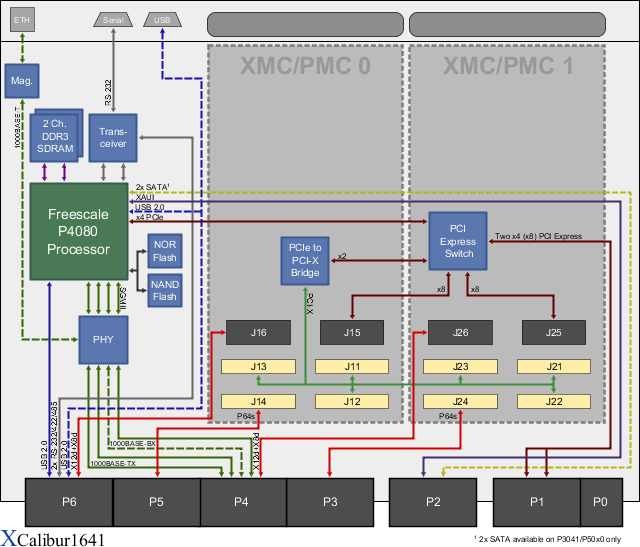
Task: Select the USB connector block
Action: point(162,20)
